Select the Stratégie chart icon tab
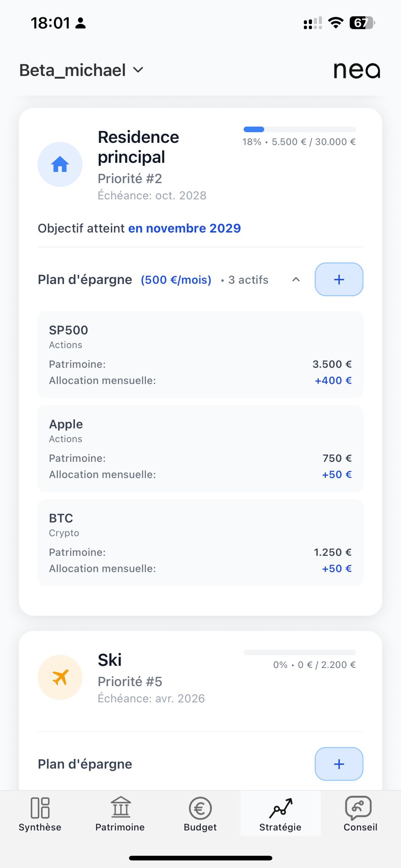The height and width of the screenshot is (868, 401). point(280,808)
